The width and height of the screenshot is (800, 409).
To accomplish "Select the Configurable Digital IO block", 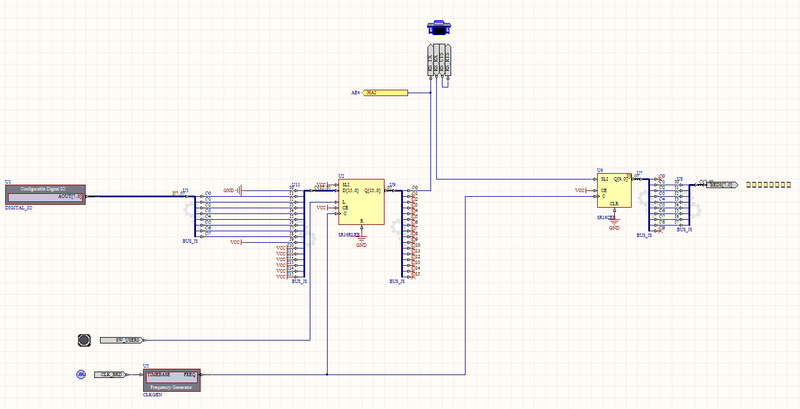I will (x=46, y=193).
